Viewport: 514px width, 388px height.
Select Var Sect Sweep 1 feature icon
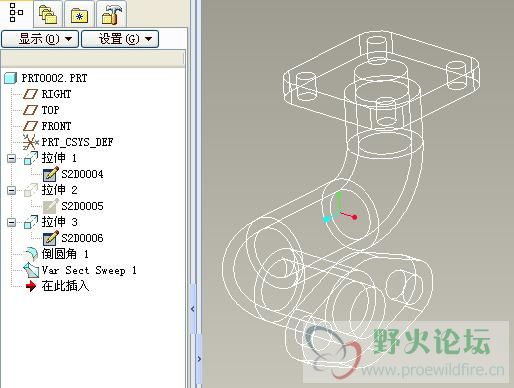(31, 270)
